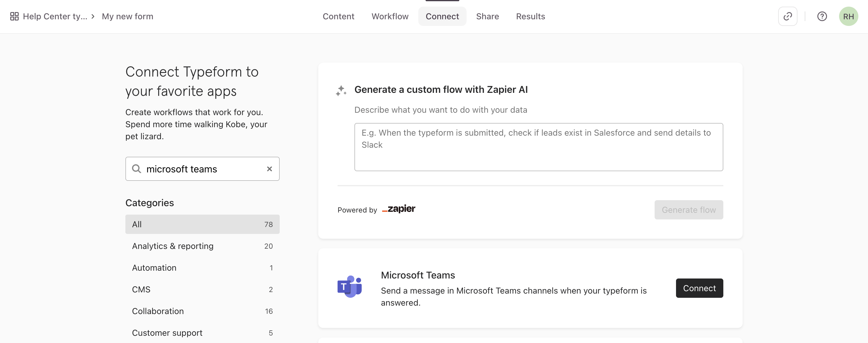Focus the Zapier flow description textbox

pos(539,147)
